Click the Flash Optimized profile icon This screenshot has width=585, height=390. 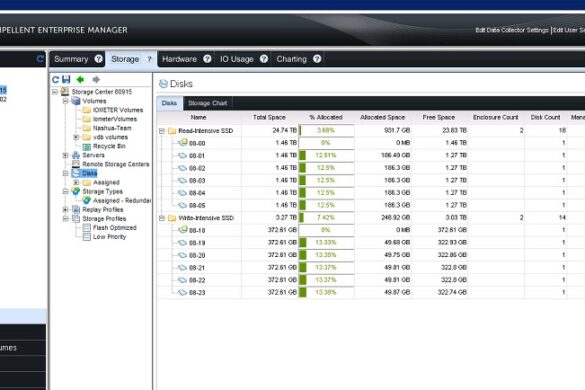pyautogui.click(x=87, y=228)
